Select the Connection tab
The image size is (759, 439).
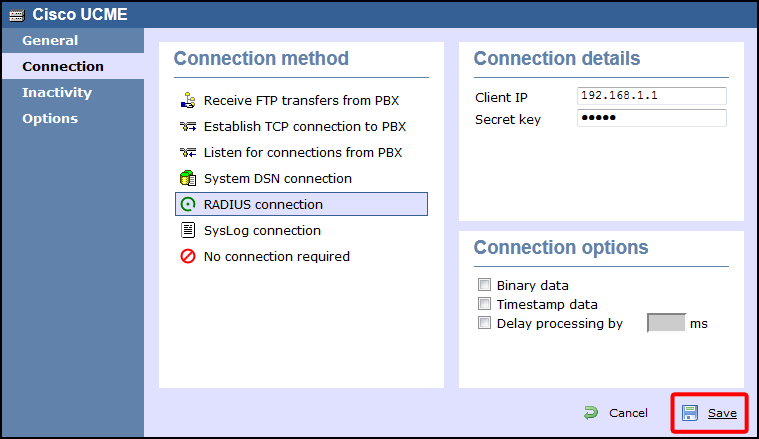(73, 66)
